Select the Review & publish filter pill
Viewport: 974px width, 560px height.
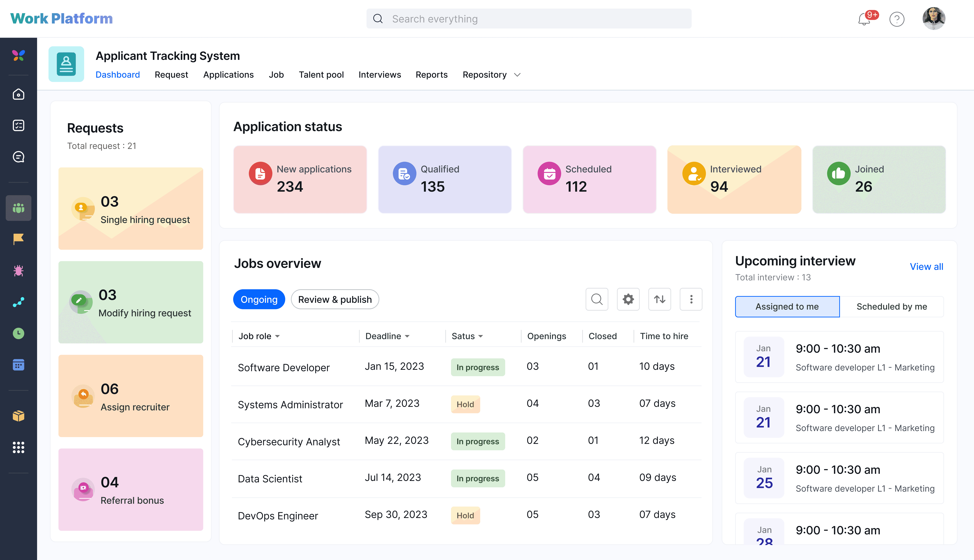[335, 299]
